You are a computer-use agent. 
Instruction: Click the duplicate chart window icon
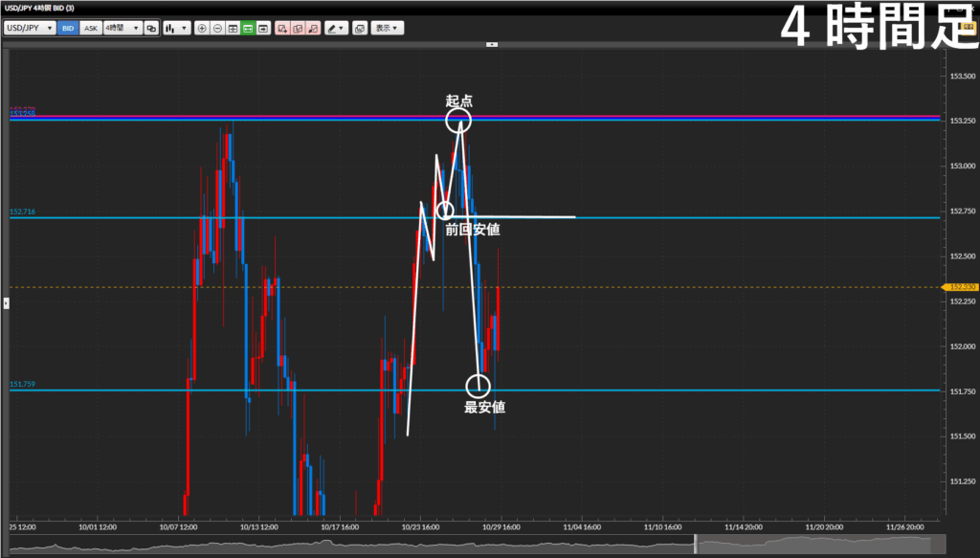click(151, 29)
